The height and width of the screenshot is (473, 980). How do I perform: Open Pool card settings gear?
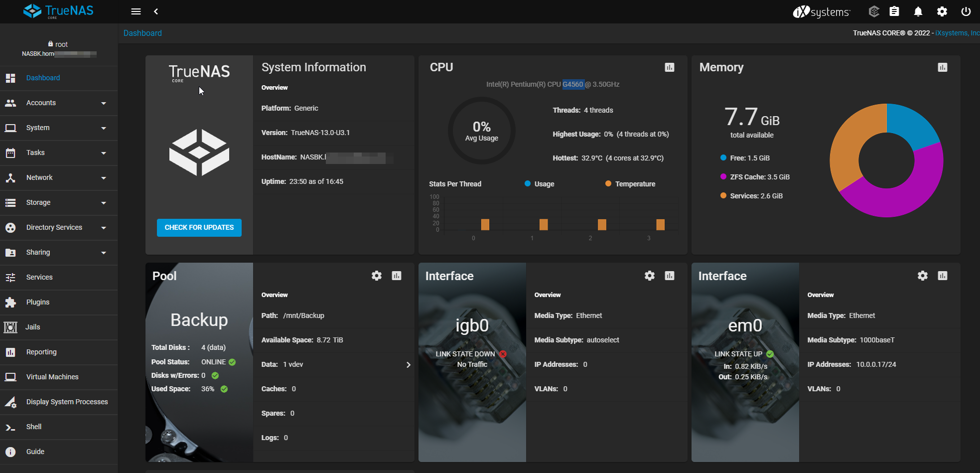[377, 276]
